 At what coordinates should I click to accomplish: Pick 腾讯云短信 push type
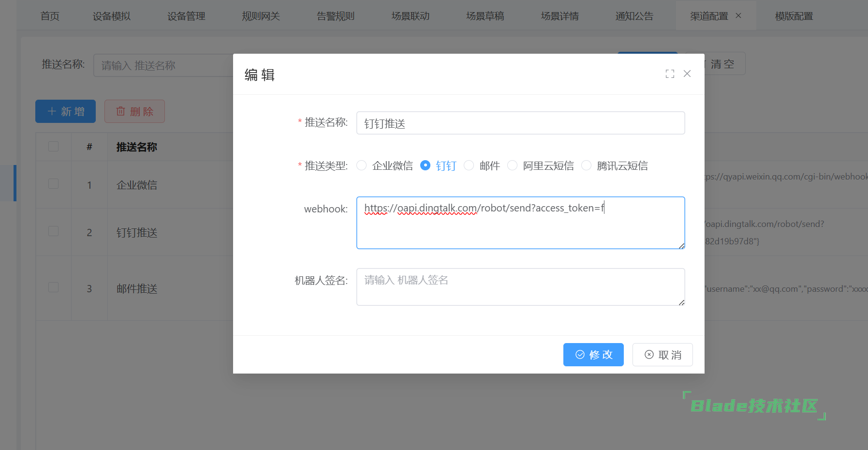click(587, 165)
